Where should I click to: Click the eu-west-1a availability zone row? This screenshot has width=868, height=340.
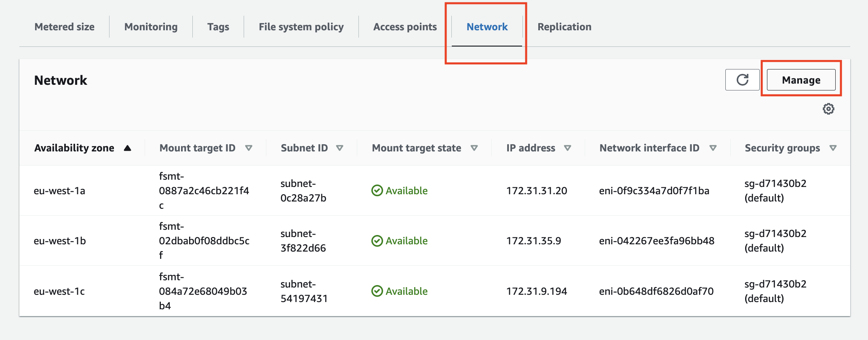coord(59,191)
